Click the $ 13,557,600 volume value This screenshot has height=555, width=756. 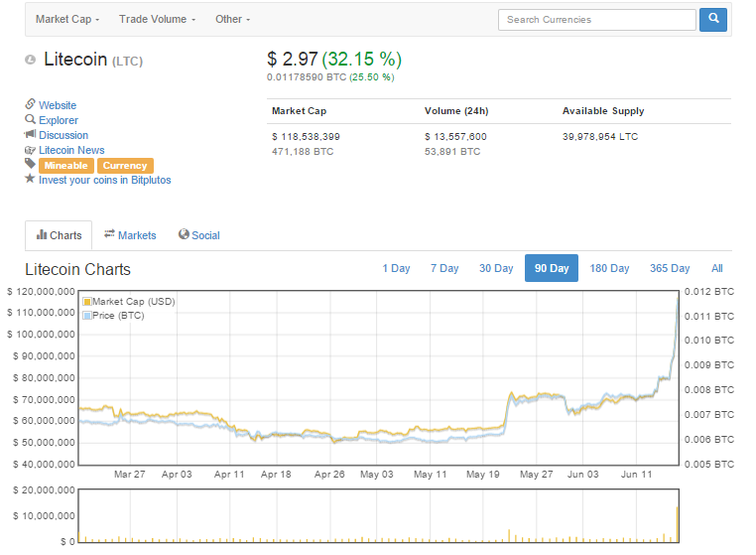tap(455, 137)
